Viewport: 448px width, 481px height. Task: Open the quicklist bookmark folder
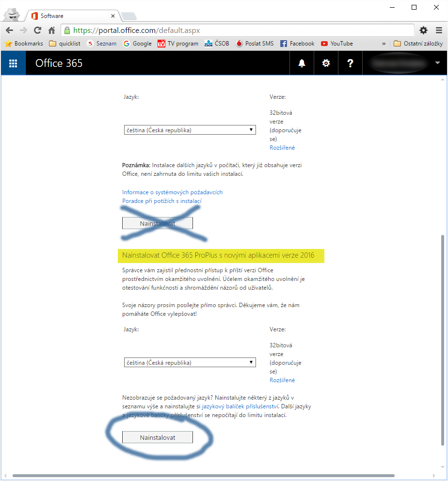65,44
